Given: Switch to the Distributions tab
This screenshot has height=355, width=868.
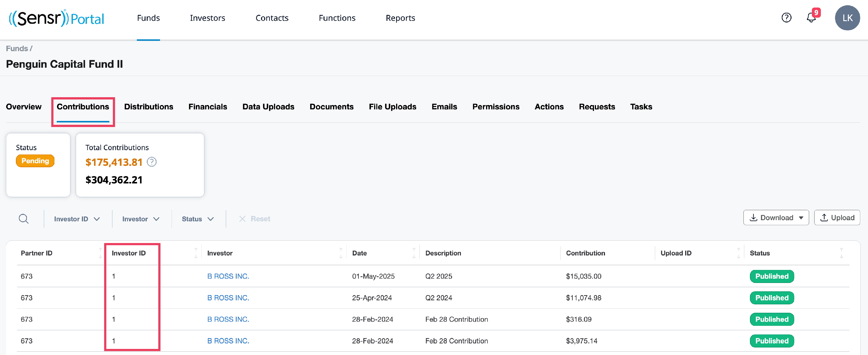Looking at the screenshot, I should pos(149,107).
